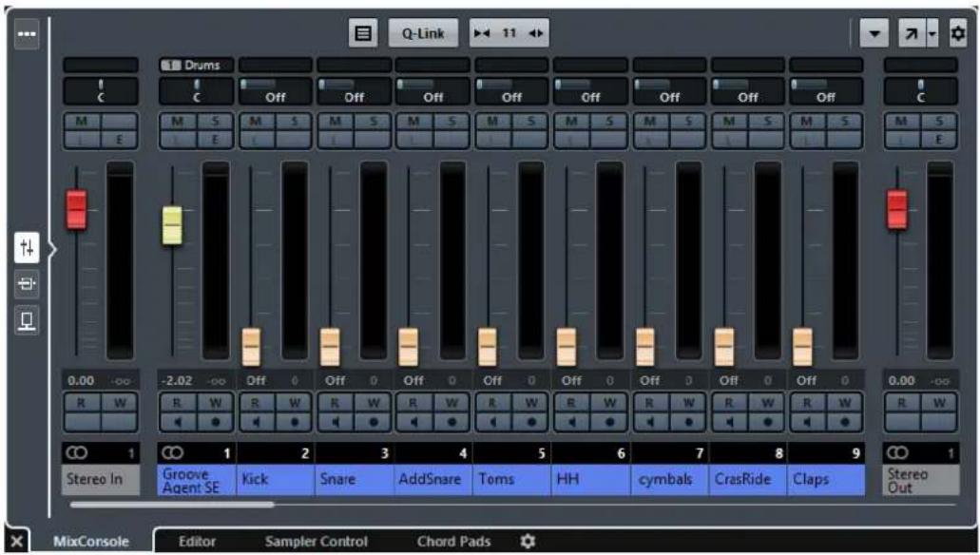This screenshot has width=980, height=555.
Task: Click the 0.00 volume value of Stereo Out
Action: click(x=901, y=380)
